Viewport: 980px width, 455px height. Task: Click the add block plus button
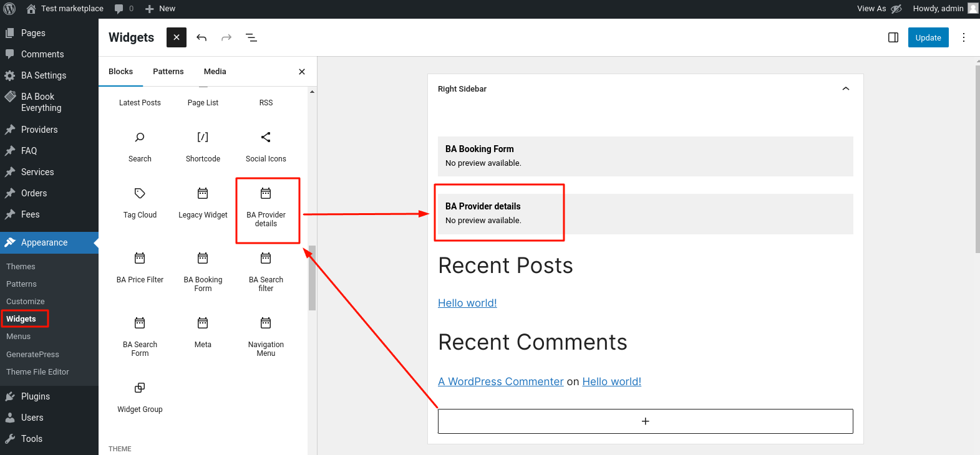(x=646, y=421)
